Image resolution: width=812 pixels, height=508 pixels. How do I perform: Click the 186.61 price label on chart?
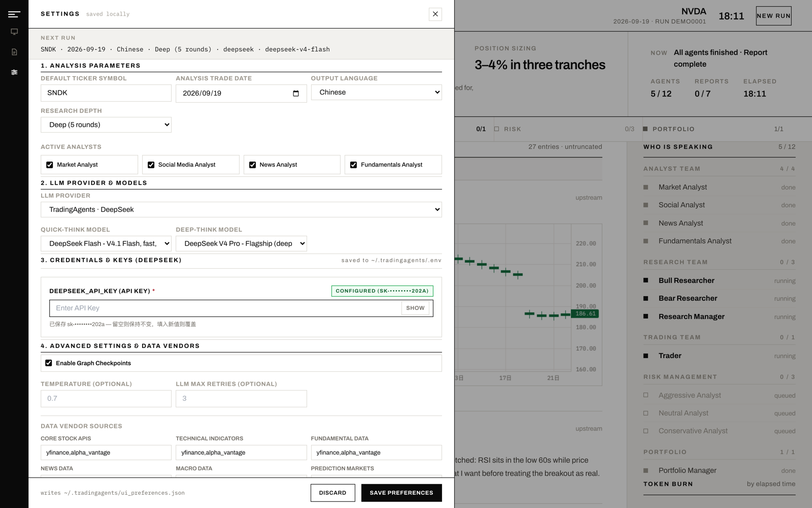coord(585,314)
